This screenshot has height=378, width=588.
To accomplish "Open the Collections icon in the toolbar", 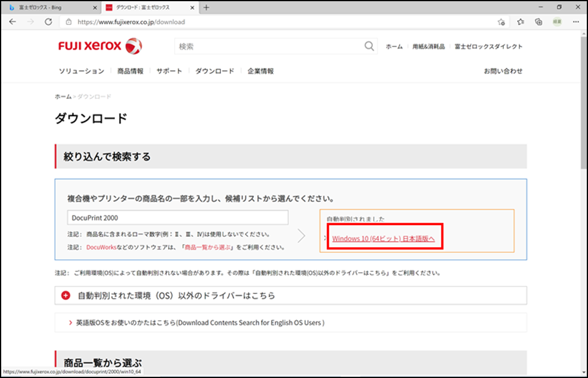I will pyautogui.click(x=539, y=22).
